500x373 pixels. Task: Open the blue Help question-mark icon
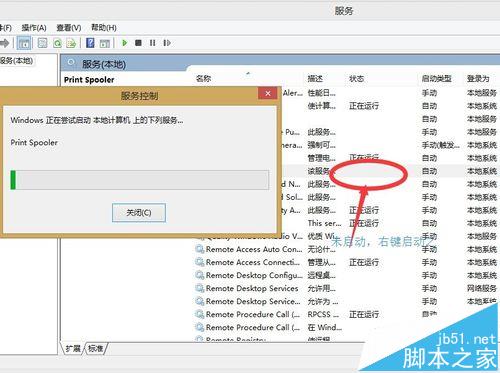90,43
